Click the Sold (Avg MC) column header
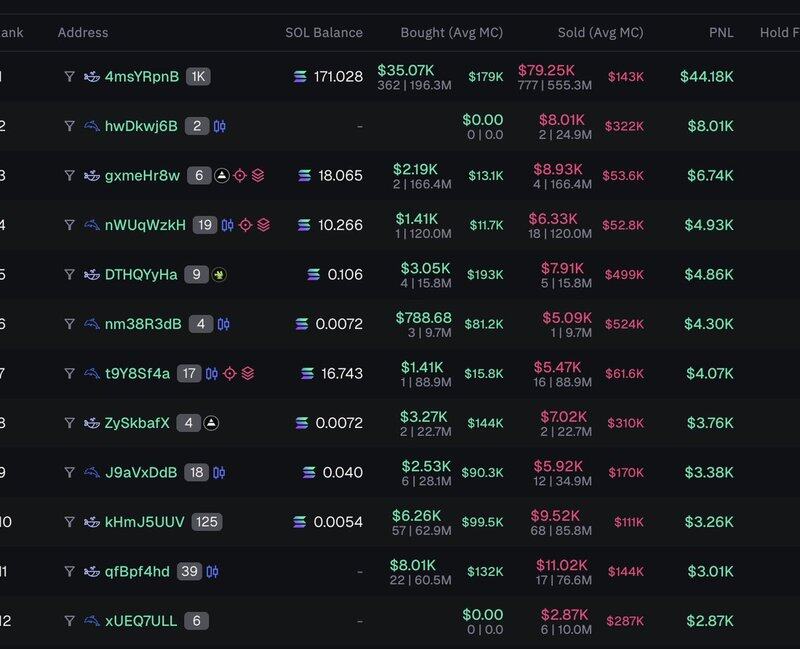 click(600, 33)
